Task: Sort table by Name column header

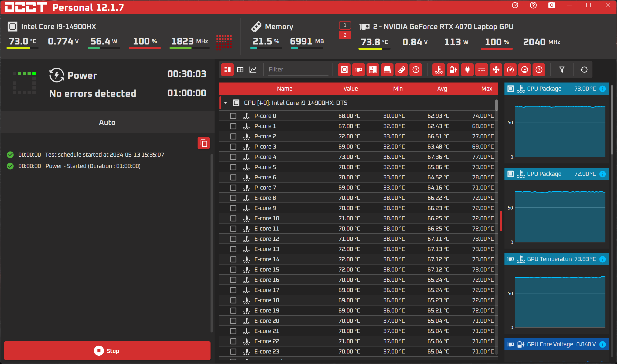Action: 284,89
